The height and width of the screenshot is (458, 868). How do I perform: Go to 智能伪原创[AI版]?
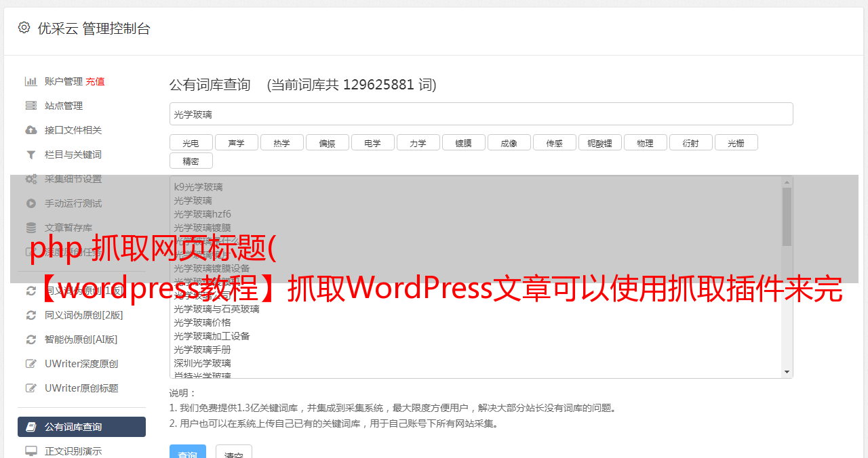pyautogui.click(x=81, y=339)
